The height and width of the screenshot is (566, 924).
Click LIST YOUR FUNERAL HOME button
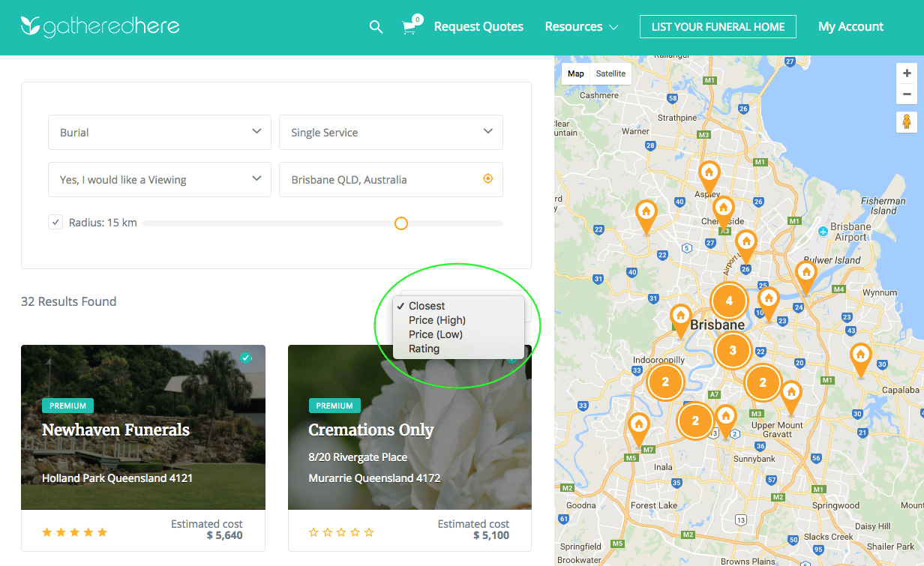(718, 27)
